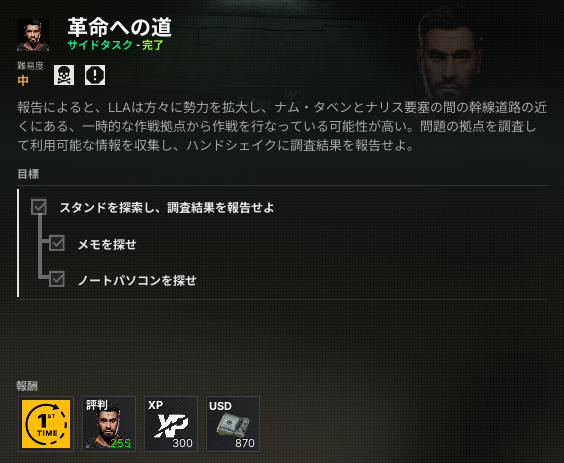Select the 1st TIME reward icon
Image resolution: width=564 pixels, height=463 pixels.
46,424
